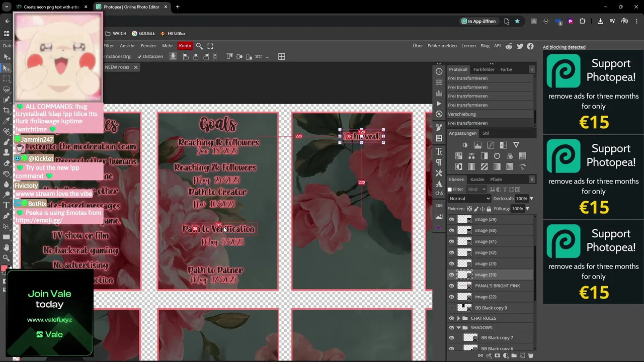Viewport: 644px width, 362px height.
Task: Open the Ebenen panel options menu
Action: 532,179
